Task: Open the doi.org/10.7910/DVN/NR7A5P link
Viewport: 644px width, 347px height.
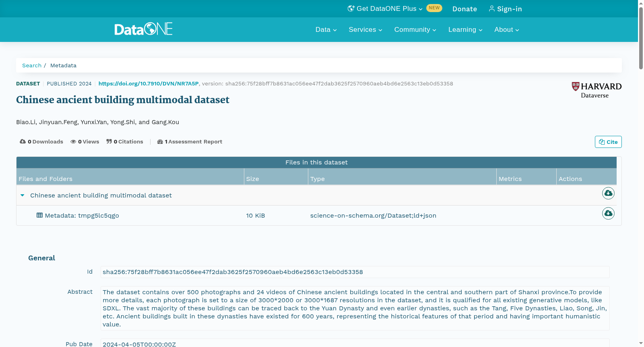Action: [x=149, y=83]
